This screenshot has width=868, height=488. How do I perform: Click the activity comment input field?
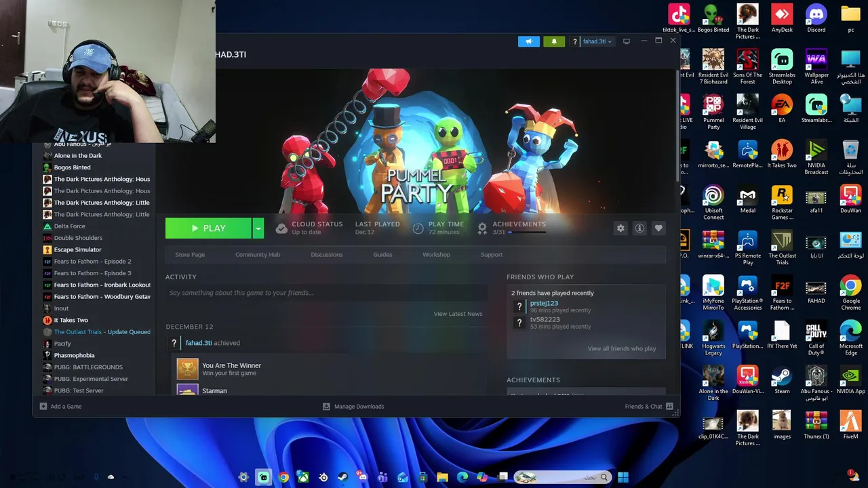pos(326,293)
